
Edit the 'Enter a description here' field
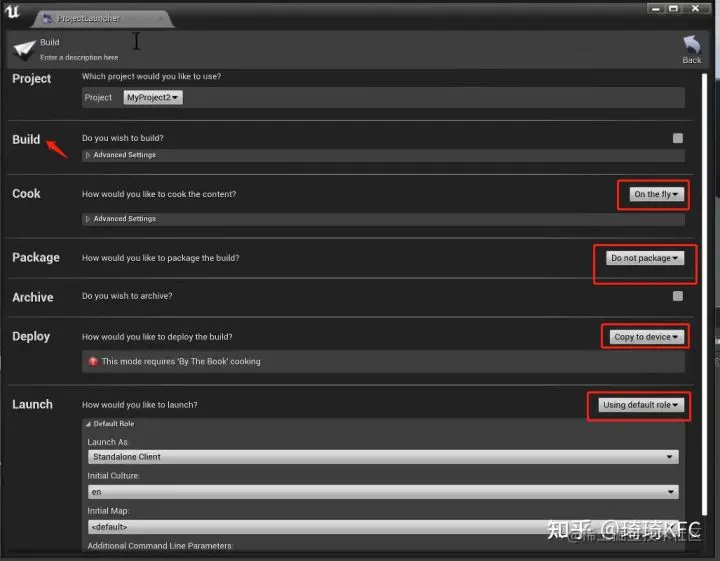pos(79,57)
